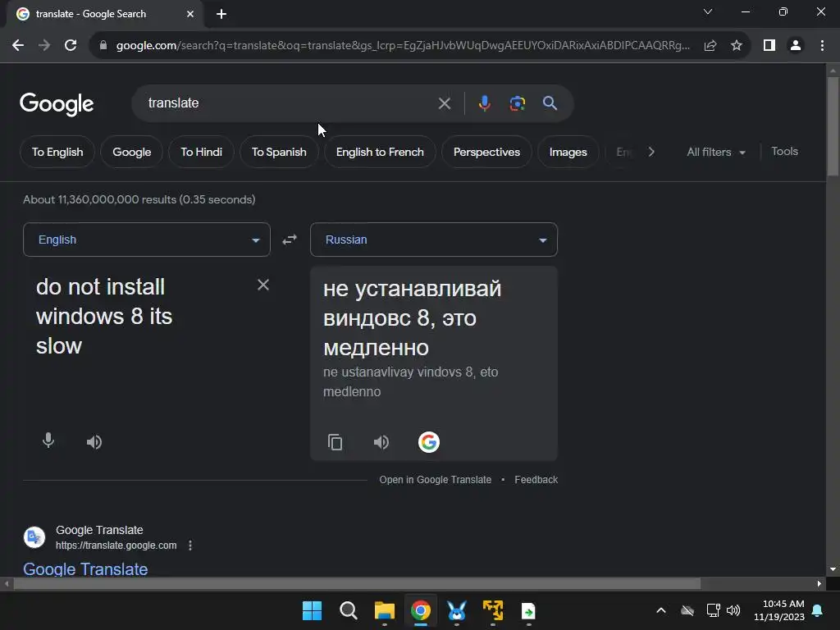This screenshot has width=840, height=630.
Task: Click the translate.google.com URL
Action: (116, 546)
